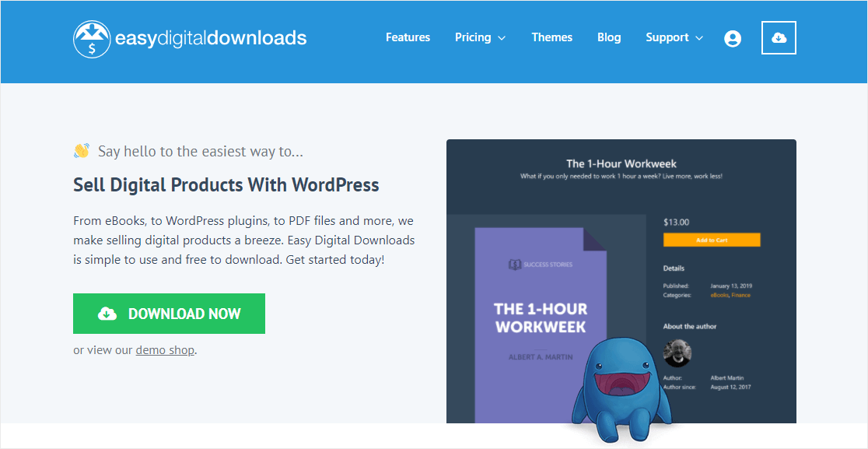
Task: Click the 'Details' heading in preview
Action: [x=674, y=268]
